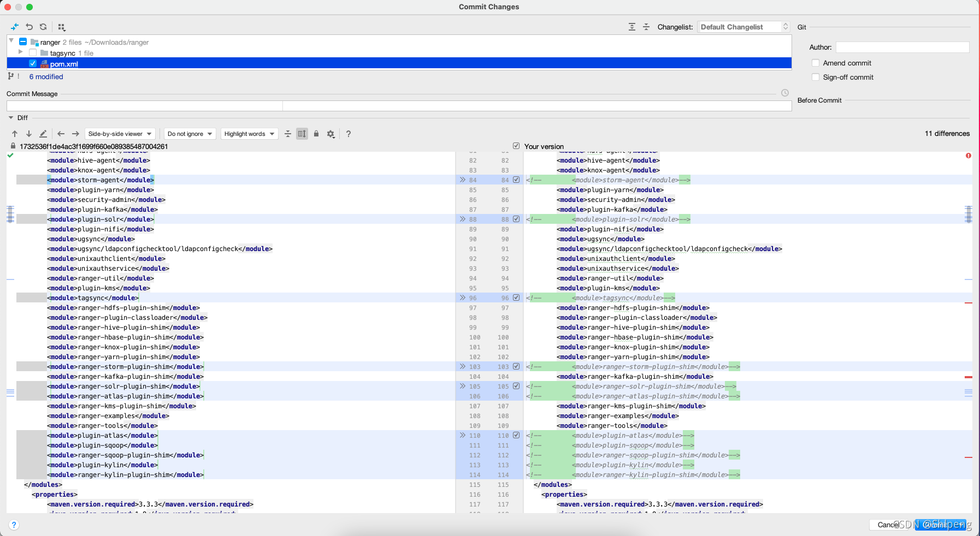The image size is (980, 536).
Task: Compare previous file with left arrow
Action: (x=61, y=134)
